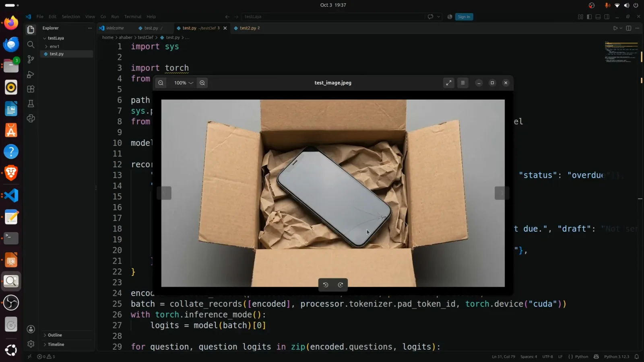
Task: Launch Firefox from the Ubuntu dock
Action: (11, 23)
